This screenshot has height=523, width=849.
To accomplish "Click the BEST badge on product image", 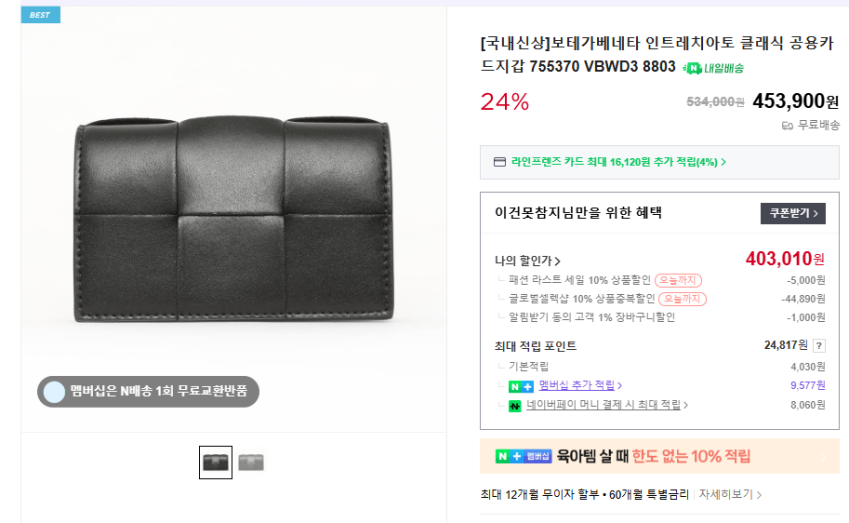I will [x=40, y=15].
